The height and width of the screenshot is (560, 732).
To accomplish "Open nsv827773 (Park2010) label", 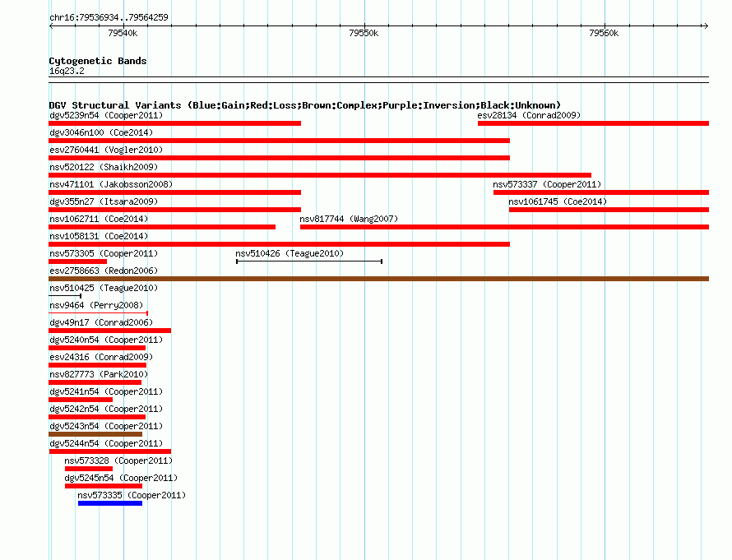I will tap(99, 374).
